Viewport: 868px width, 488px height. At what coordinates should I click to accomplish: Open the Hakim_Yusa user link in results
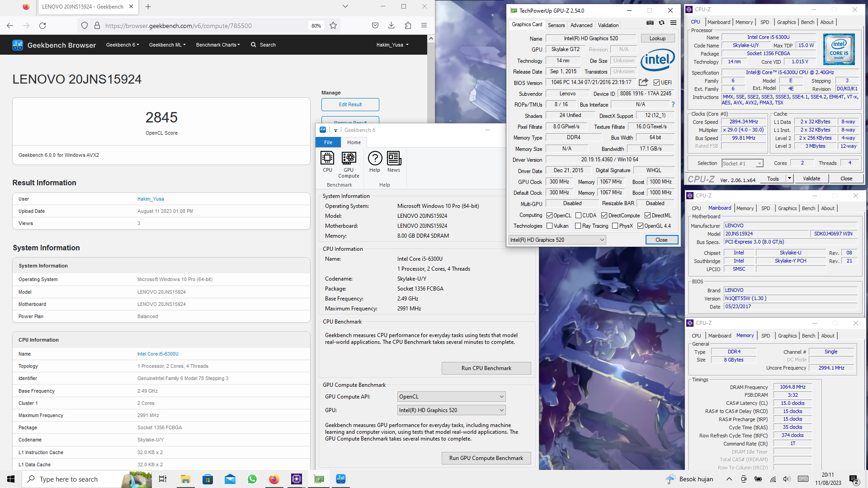[151, 199]
